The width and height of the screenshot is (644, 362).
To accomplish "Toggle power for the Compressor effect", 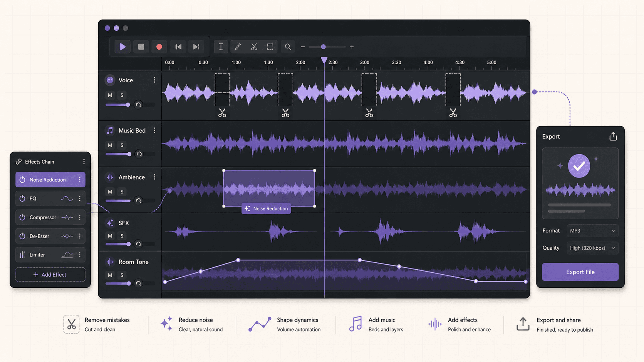I will coord(22,217).
